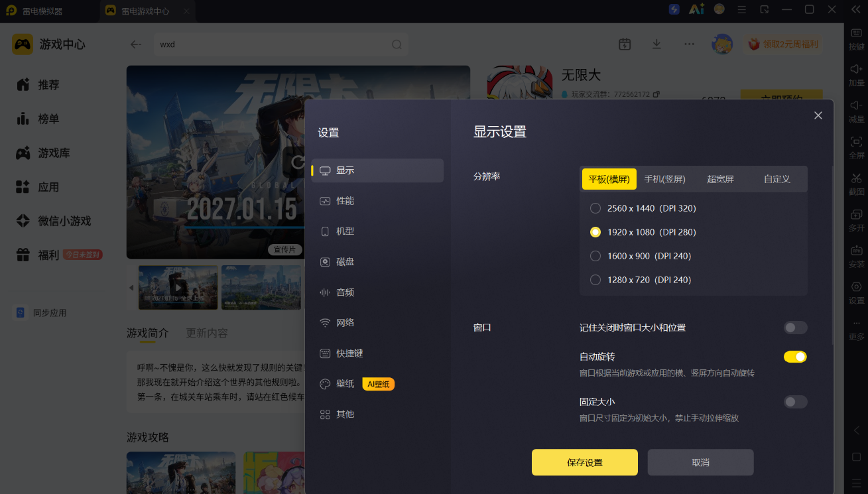
Task: Click the 取消 button
Action: tap(701, 462)
